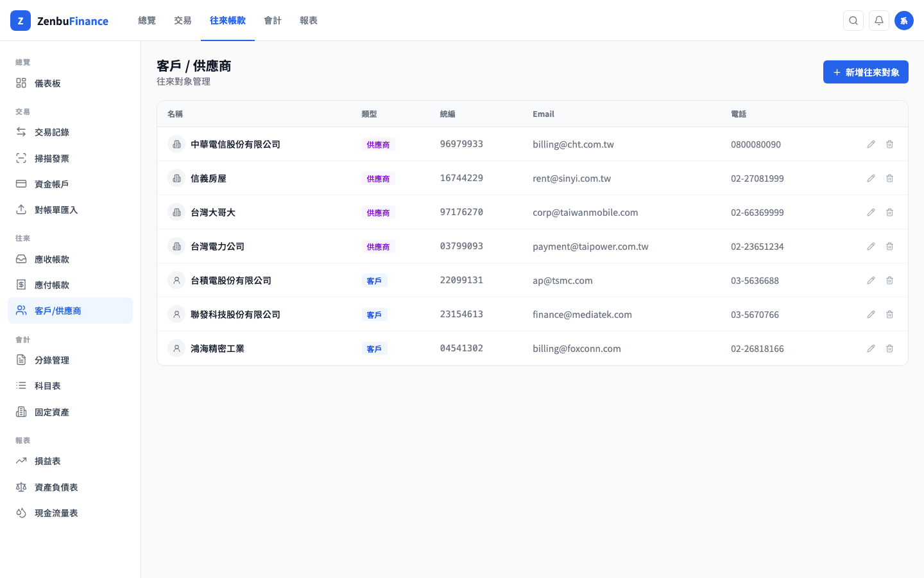Switch to 交易 top tab
Viewport: 924px width, 578px height.
tap(183, 21)
